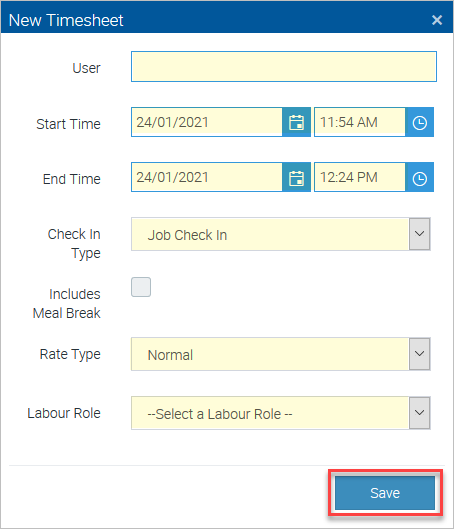Select the End Time date field
The image size is (454, 529).
tap(207, 177)
